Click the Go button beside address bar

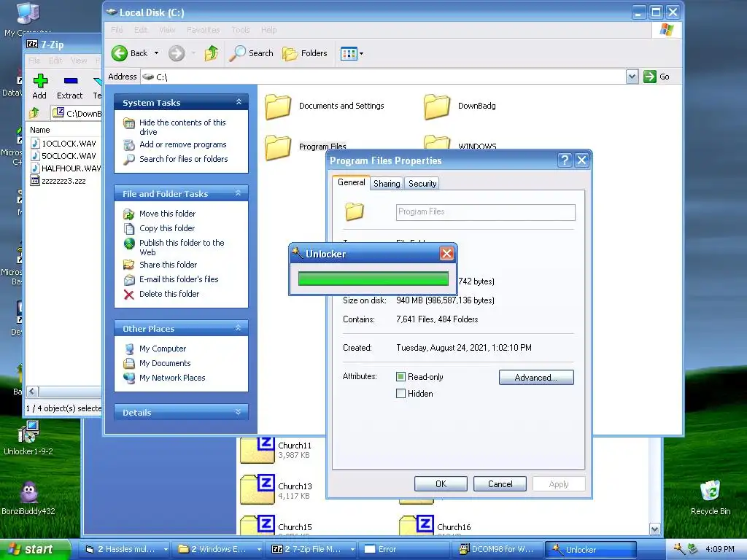pos(657,77)
